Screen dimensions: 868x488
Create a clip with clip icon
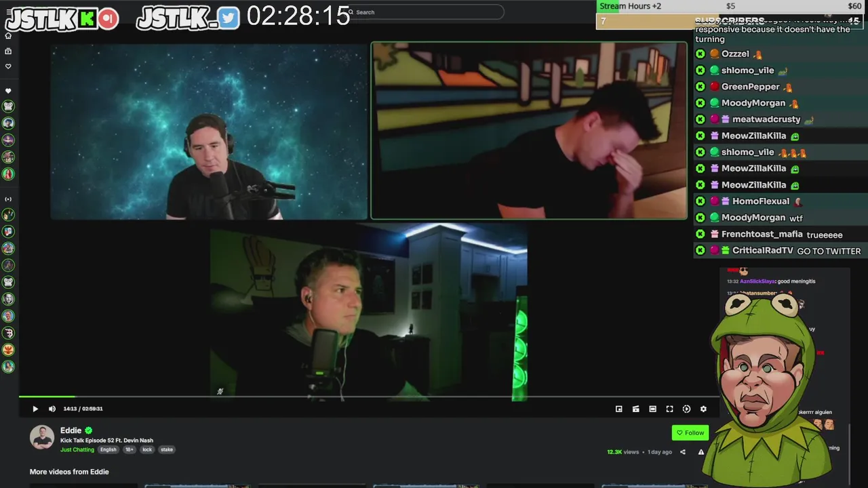pyautogui.click(x=635, y=409)
